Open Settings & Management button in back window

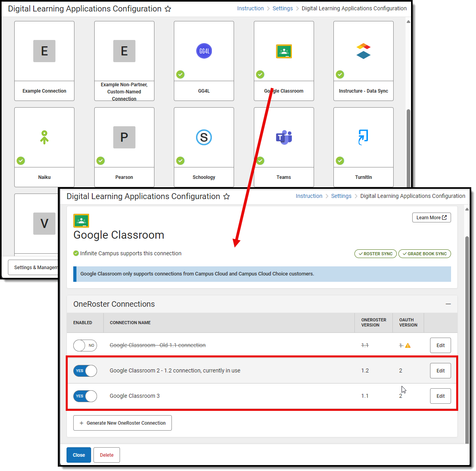coord(34,268)
